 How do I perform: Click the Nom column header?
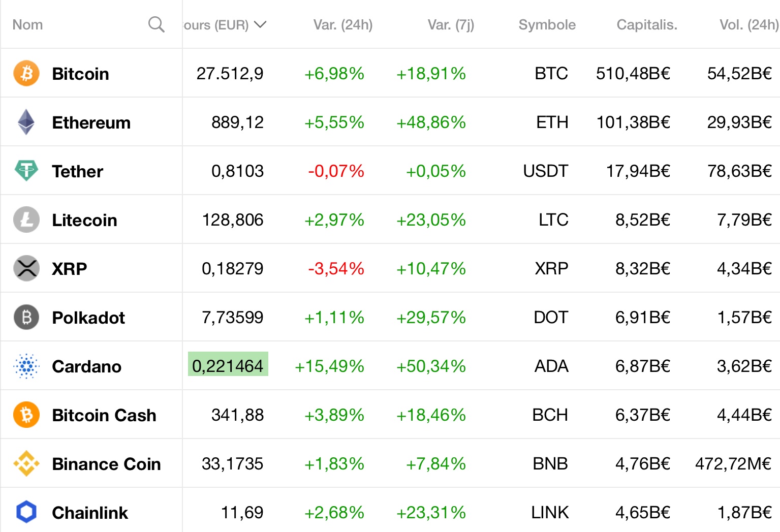tap(27, 25)
